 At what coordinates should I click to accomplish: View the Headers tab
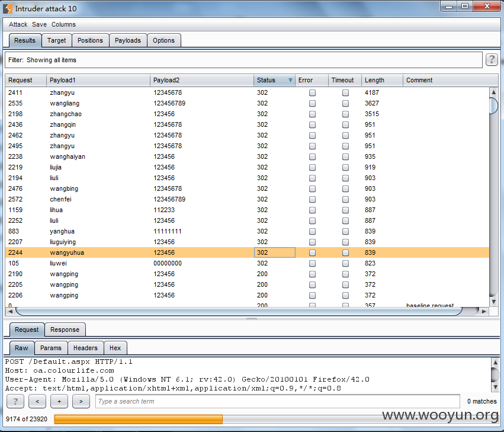[x=85, y=348]
